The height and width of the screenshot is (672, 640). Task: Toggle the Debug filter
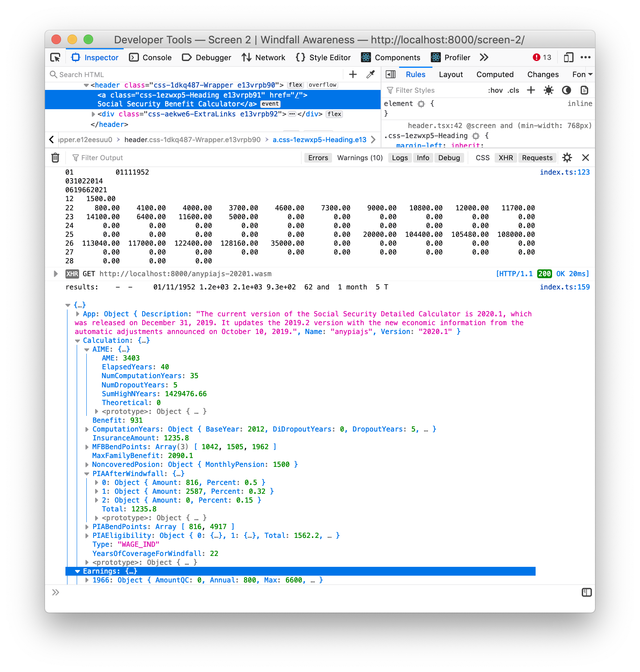449,158
